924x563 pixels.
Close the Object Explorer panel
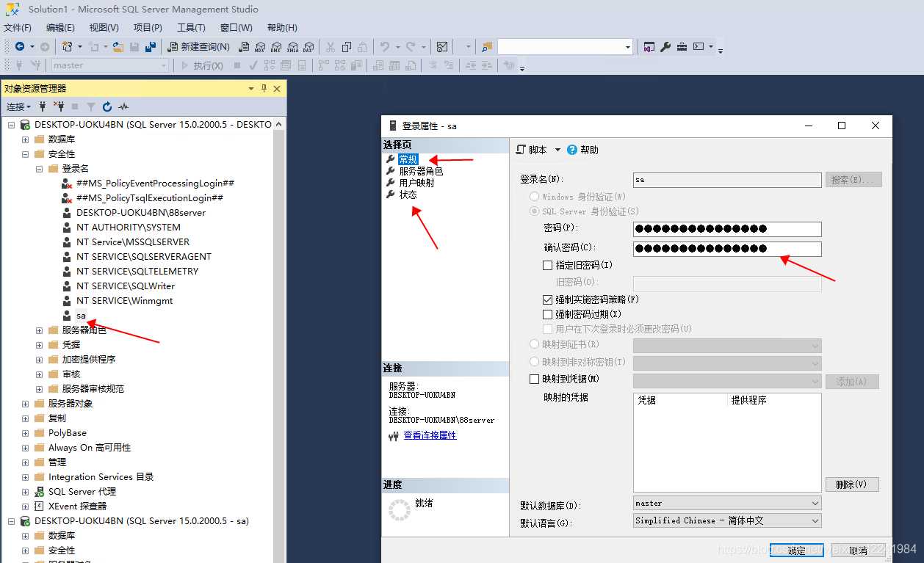(277, 88)
